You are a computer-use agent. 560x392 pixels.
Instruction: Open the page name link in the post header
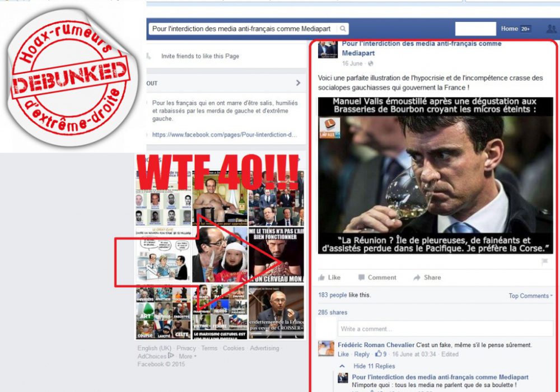pyautogui.click(x=422, y=48)
